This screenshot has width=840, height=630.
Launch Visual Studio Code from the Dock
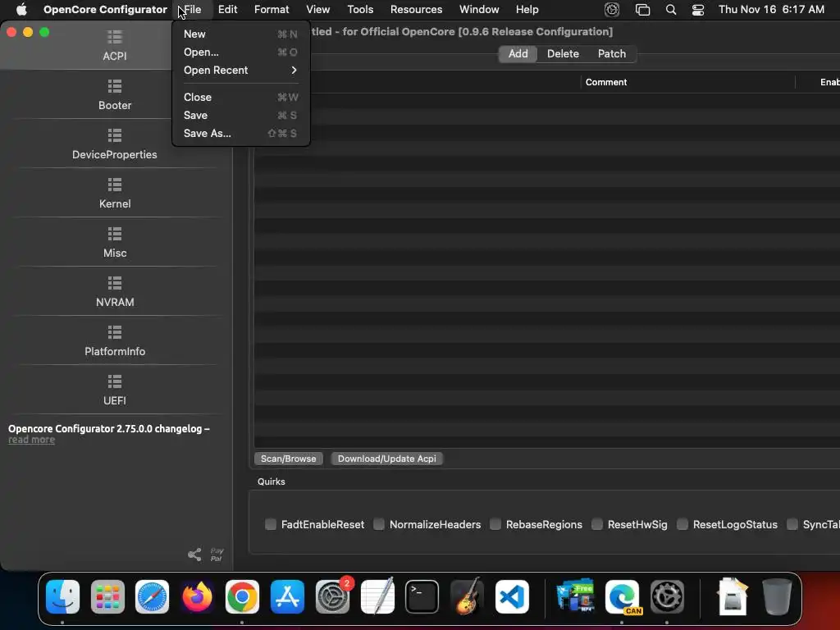512,596
